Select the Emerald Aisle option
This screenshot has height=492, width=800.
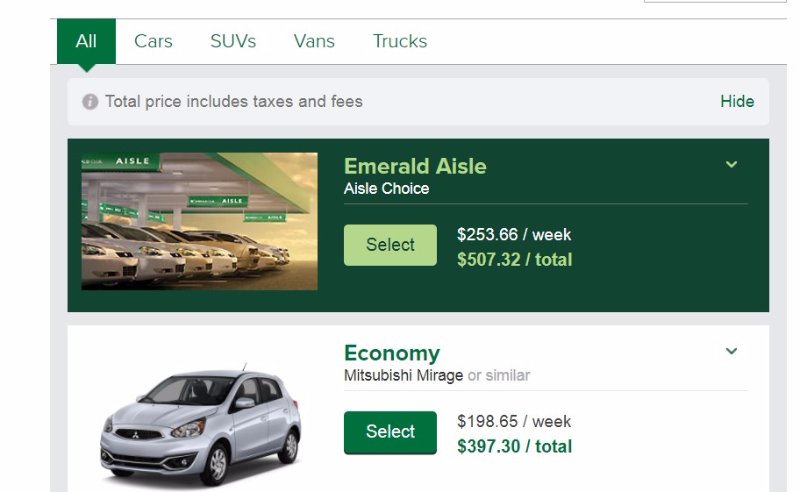pos(389,245)
